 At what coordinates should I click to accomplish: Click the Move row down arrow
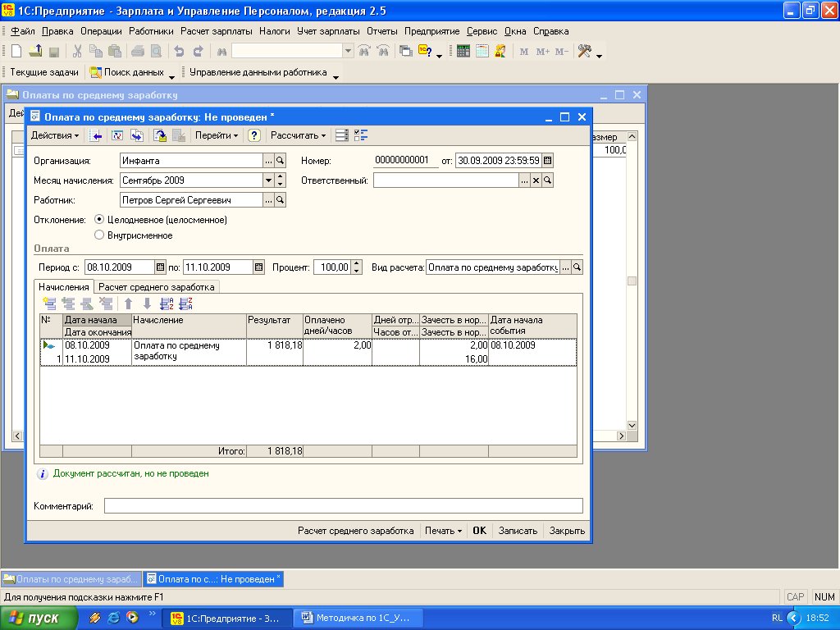click(147, 304)
